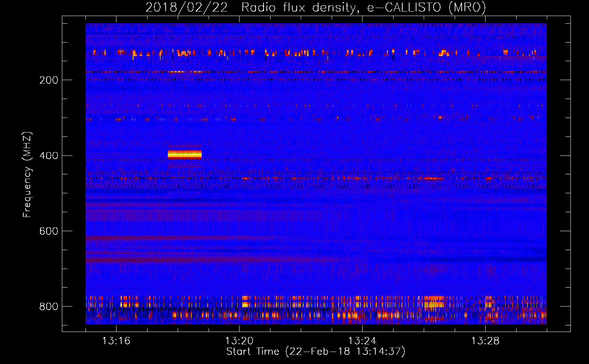The width and height of the screenshot is (589, 364).
Task: Click the 'Frequency (MHZ)' axis label
Action: tap(27, 175)
